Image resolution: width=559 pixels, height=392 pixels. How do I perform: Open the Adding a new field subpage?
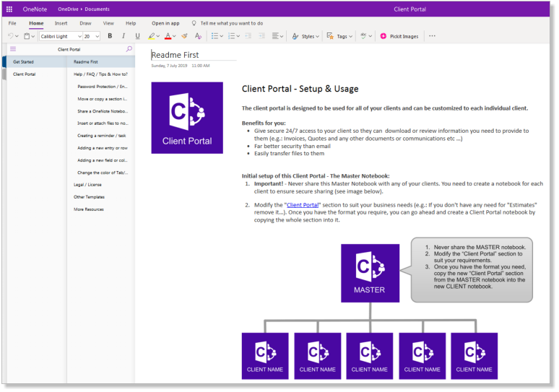coord(103,160)
